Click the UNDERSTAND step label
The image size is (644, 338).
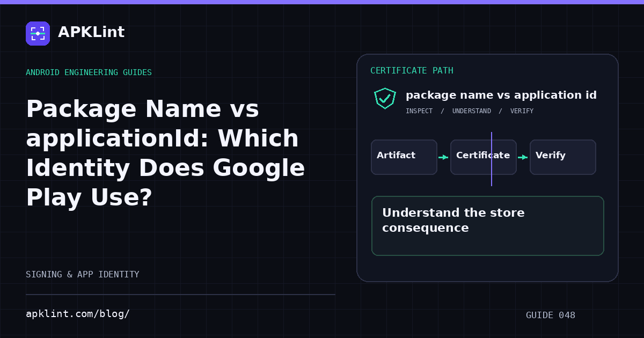(472, 111)
